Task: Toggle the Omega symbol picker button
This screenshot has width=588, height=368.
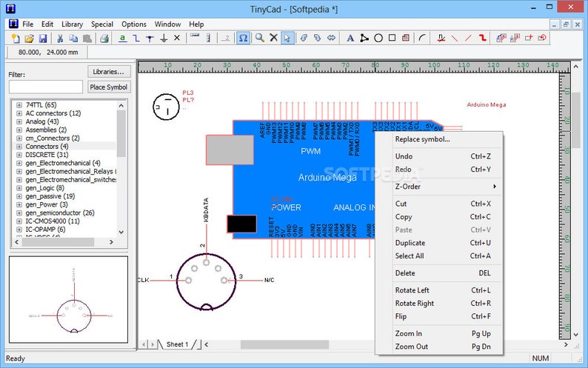Action: 243,38
